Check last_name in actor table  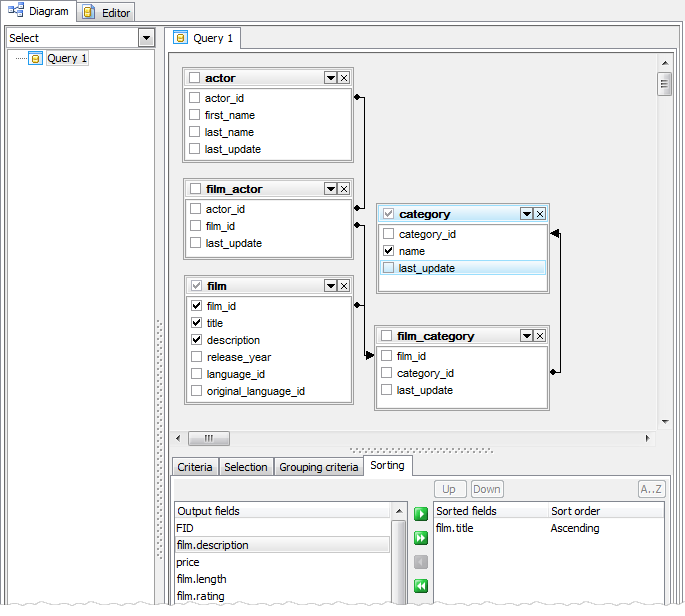[194, 132]
